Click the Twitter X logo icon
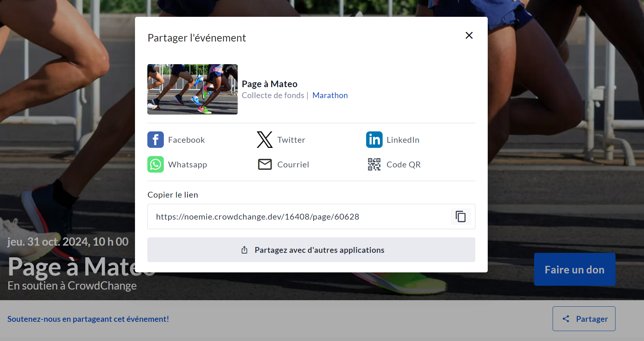 coord(264,140)
